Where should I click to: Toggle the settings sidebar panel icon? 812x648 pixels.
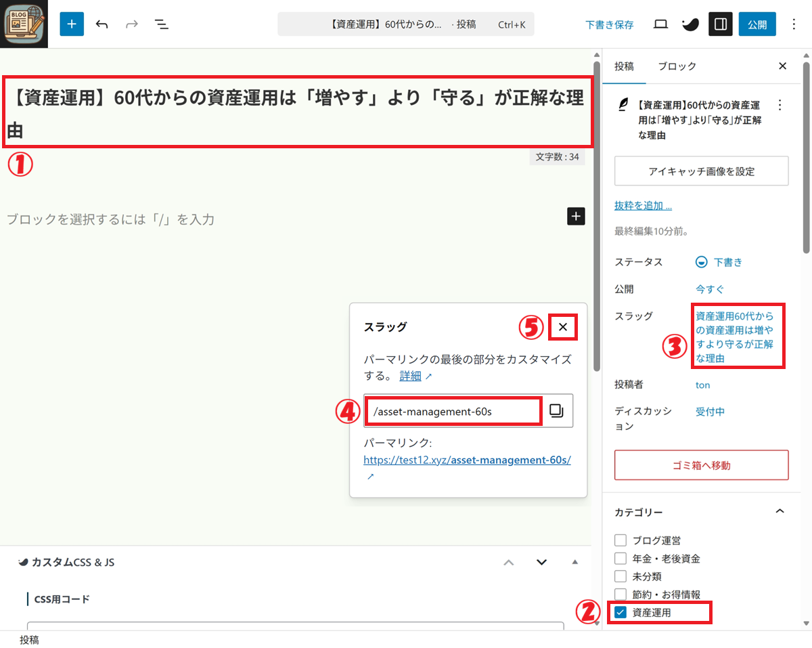[721, 24]
